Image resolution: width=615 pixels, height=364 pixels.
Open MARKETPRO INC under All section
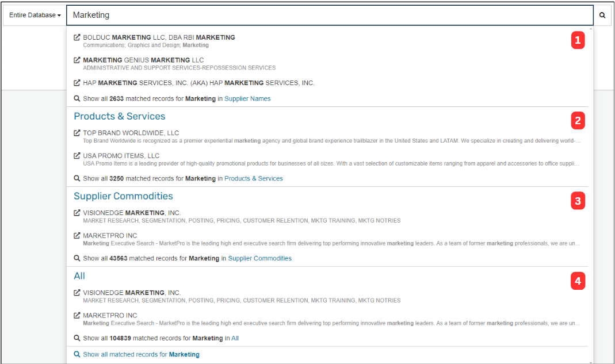110,315
